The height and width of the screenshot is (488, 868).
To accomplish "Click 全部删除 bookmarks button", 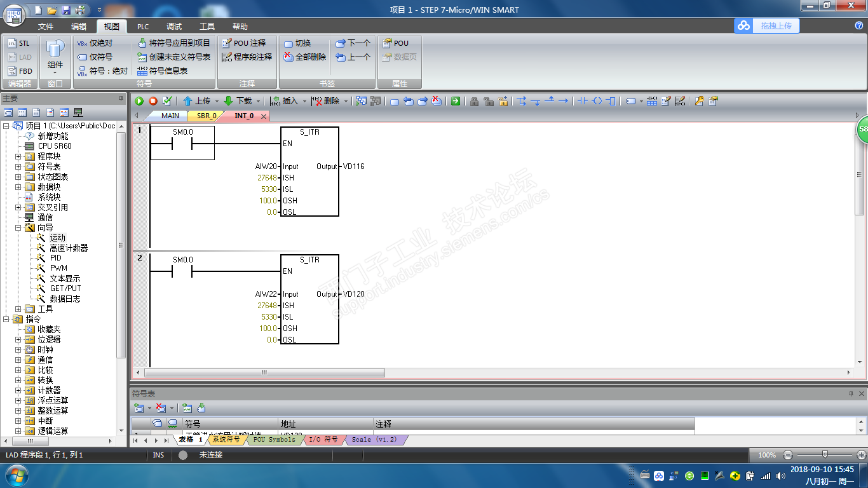I will pyautogui.click(x=304, y=57).
